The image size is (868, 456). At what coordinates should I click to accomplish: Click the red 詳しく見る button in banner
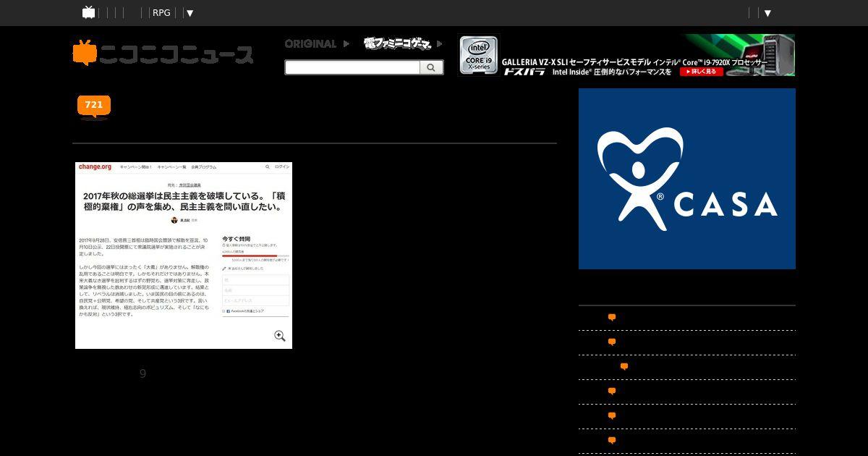click(701, 72)
